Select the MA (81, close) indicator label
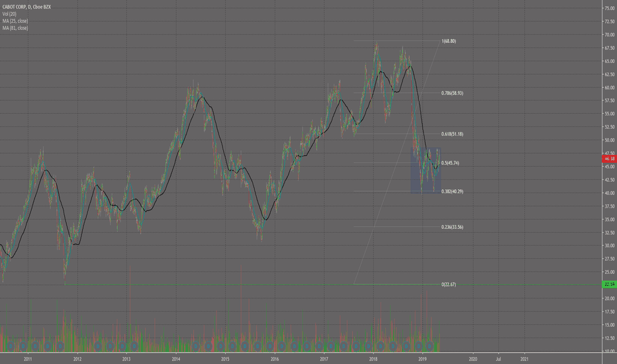617x364 pixels. [15, 28]
